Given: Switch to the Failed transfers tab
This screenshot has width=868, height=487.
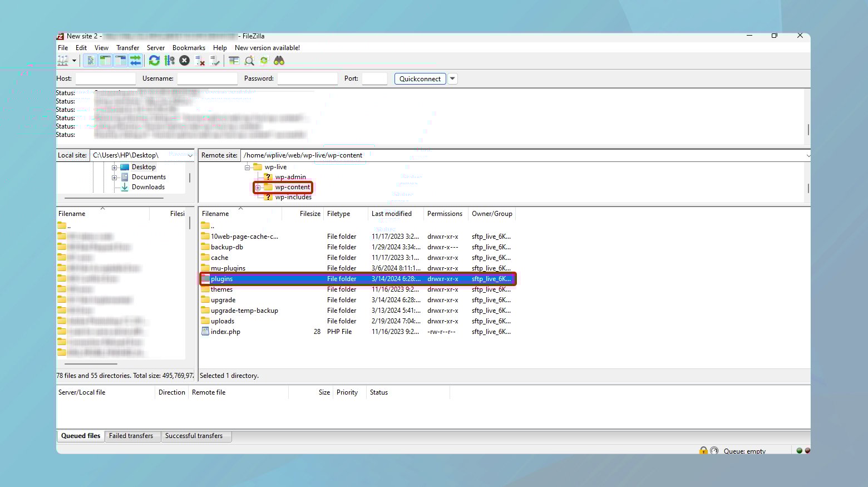Looking at the screenshot, I should coord(131,436).
